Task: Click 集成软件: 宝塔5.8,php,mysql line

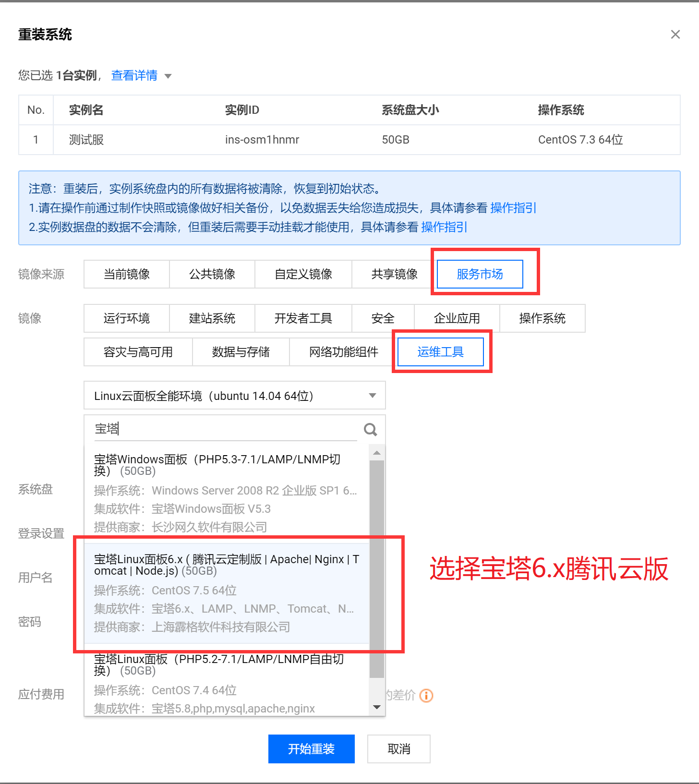Action: tap(205, 709)
